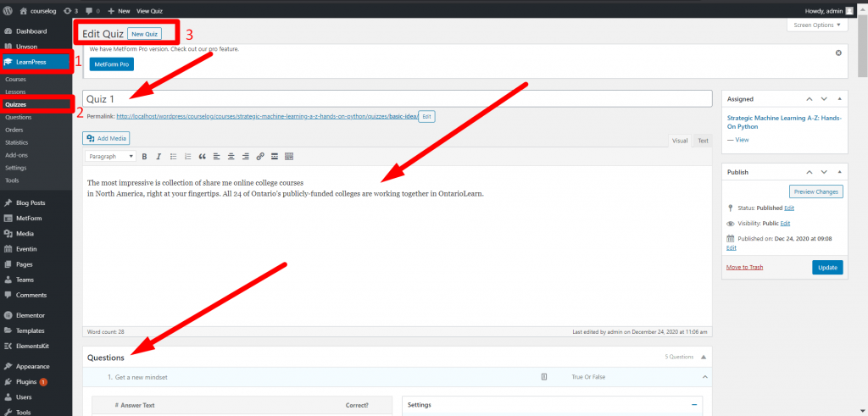Align text right
The image size is (868, 416).
click(x=245, y=157)
